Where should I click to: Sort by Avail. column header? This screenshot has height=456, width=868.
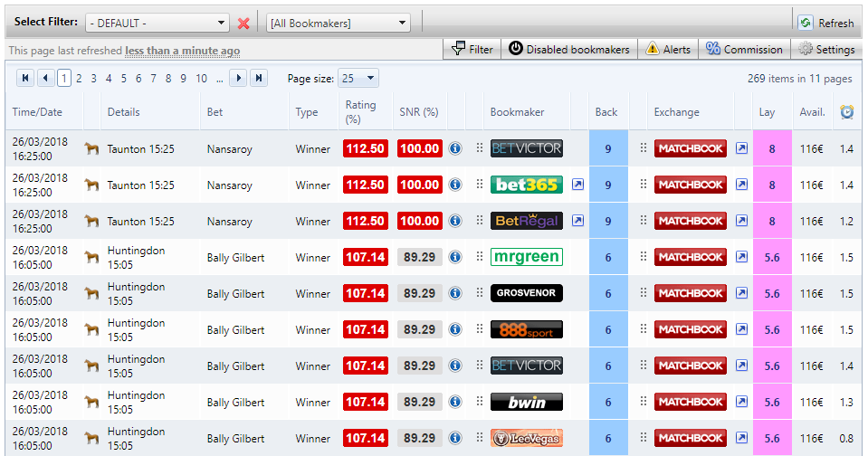[x=812, y=112]
